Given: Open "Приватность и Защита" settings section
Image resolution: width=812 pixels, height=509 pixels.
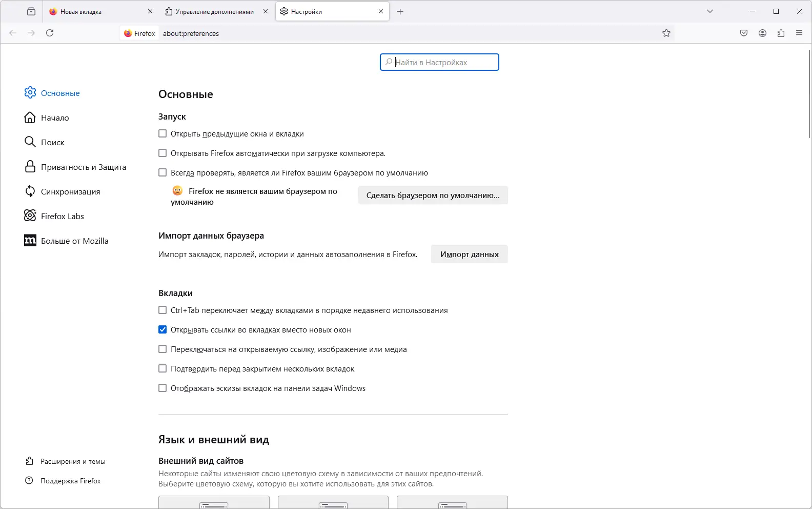Looking at the screenshot, I should [83, 167].
